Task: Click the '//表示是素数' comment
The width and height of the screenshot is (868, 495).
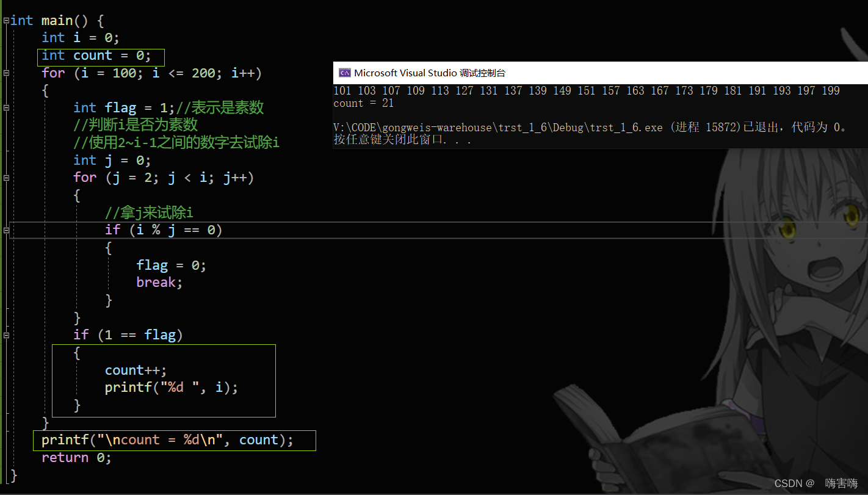Action: pyautogui.click(x=220, y=108)
